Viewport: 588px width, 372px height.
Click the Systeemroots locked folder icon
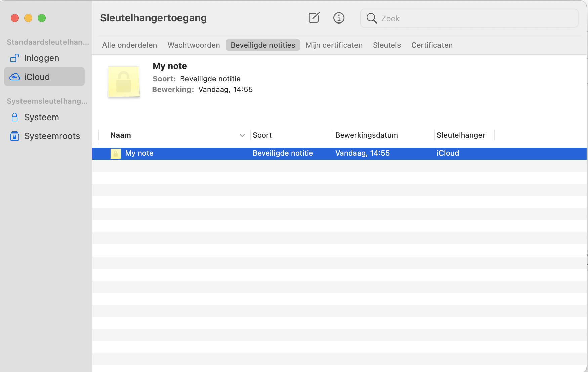15,136
